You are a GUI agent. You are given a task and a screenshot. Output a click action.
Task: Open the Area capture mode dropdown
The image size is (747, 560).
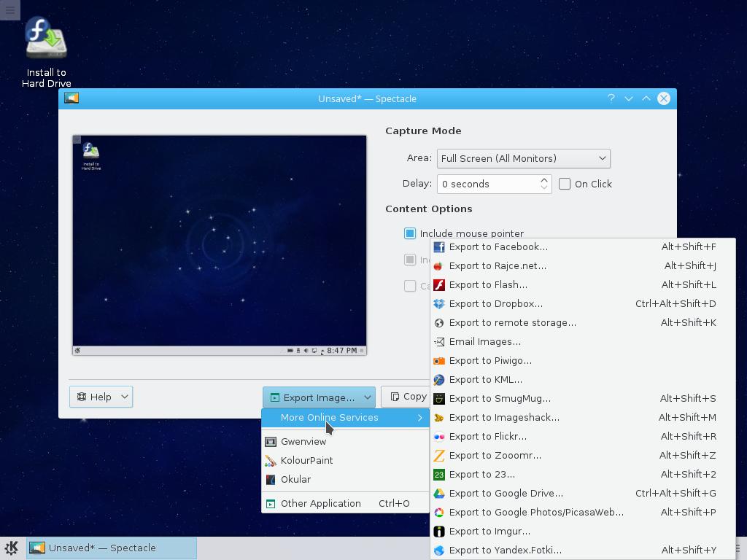[524, 158]
